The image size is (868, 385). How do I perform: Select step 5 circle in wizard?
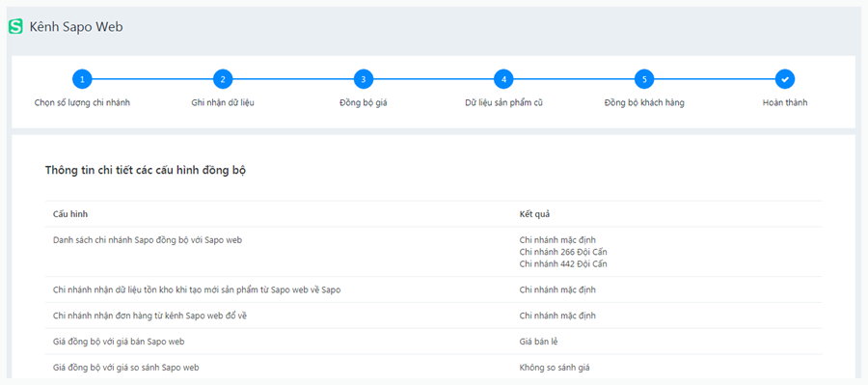tap(644, 79)
